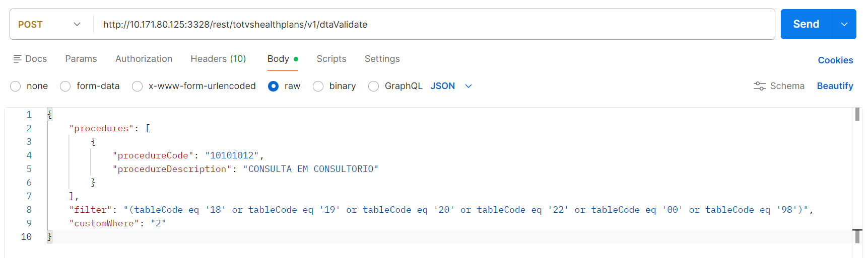Select the none body type

pos(16,87)
